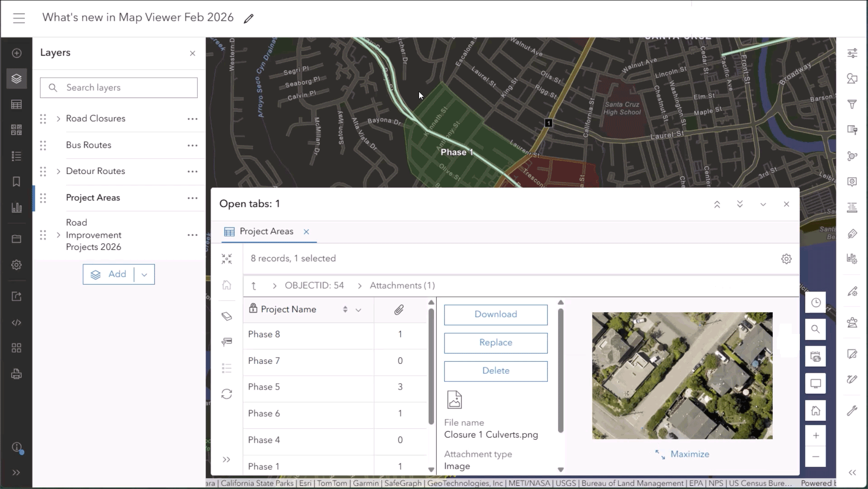Open the Basemap icon in left sidebar
The image size is (868, 489).
click(x=17, y=130)
